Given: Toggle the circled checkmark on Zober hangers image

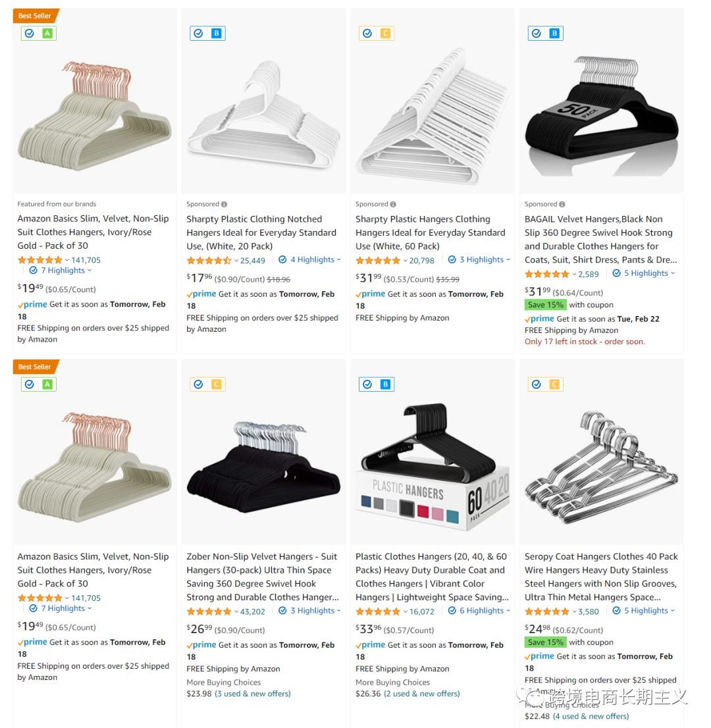Looking at the screenshot, I should pos(198,384).
